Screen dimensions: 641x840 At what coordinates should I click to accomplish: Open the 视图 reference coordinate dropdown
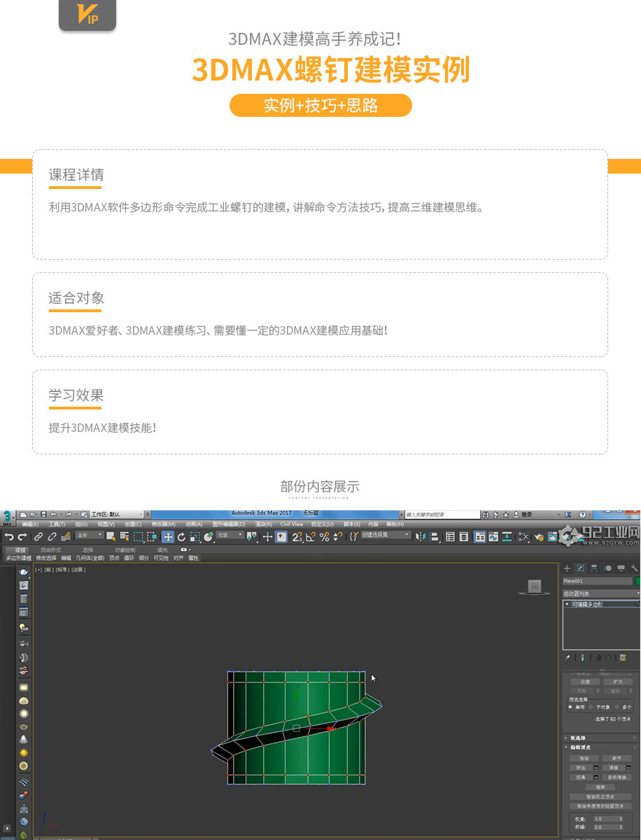point(230,535)
